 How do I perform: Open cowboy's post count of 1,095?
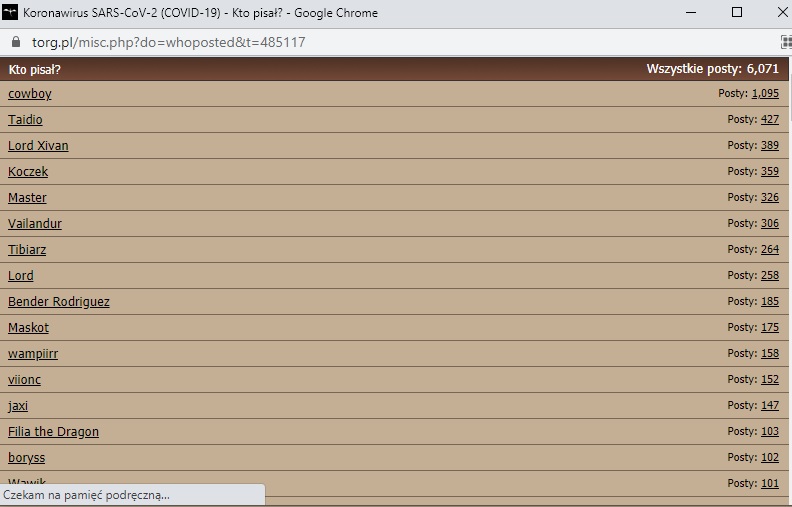(765, 94)
